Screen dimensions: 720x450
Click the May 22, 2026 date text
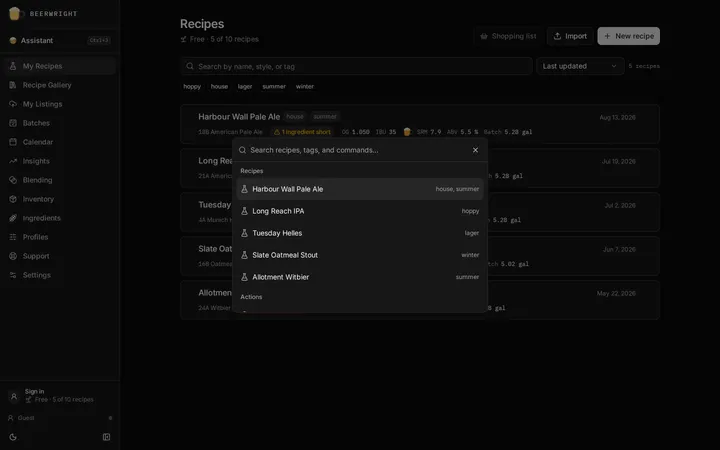[x=616, y=293]
